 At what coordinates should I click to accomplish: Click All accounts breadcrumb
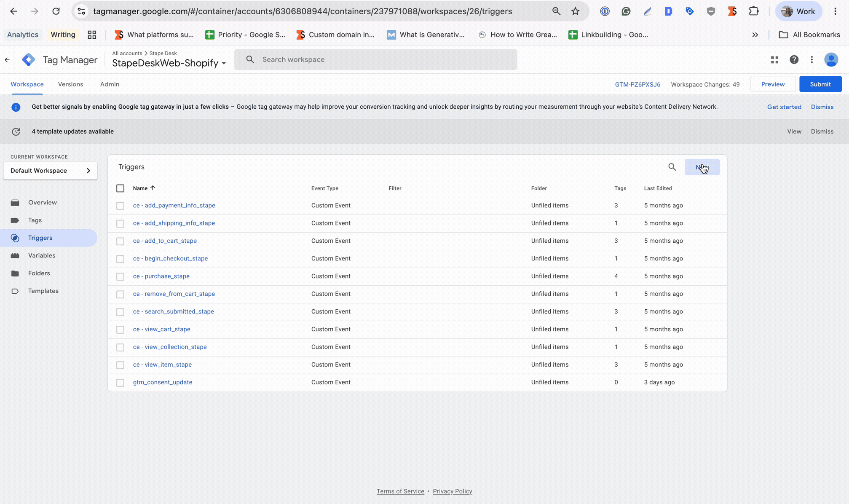pos(127,54)
